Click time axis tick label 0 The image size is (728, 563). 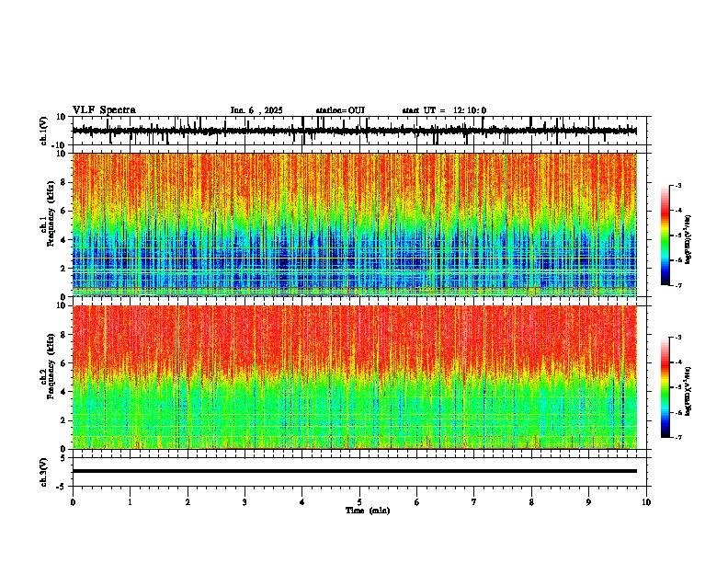(x=73, y=502)
